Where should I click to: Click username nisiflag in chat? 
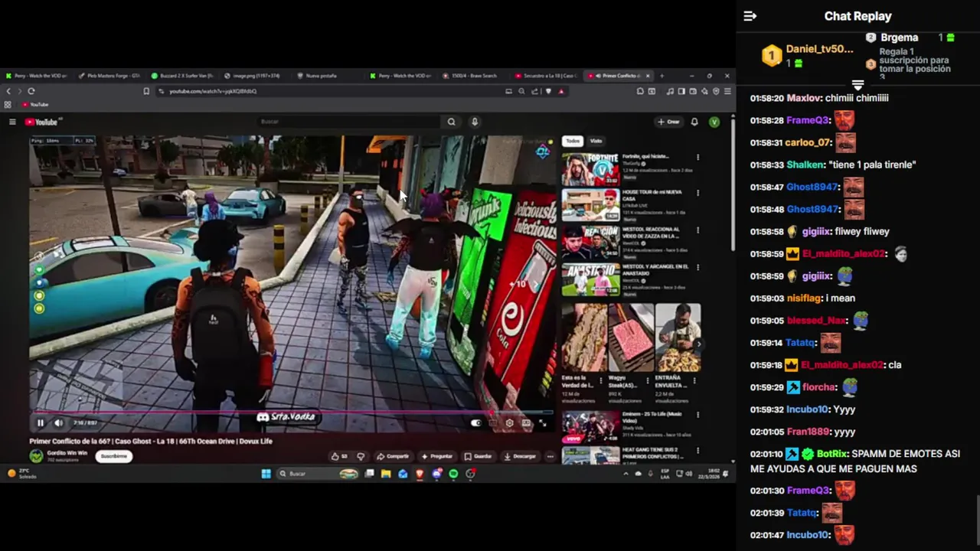coord(802,298)
